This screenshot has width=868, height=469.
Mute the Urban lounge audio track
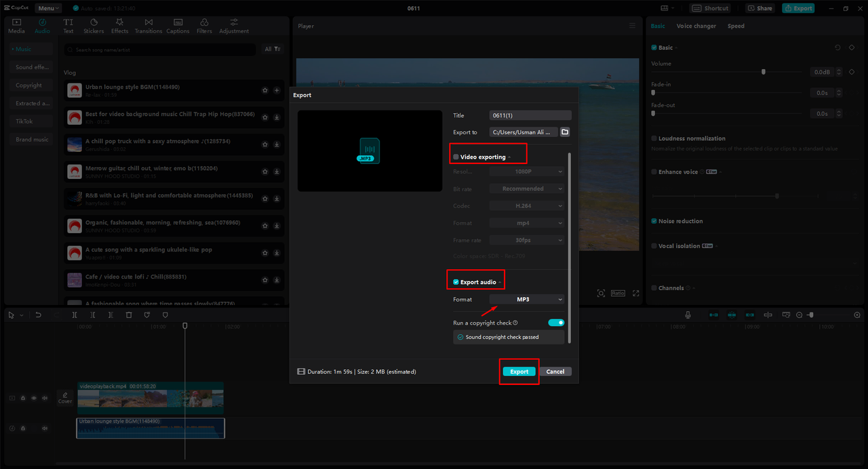click(x=45, y=428)
